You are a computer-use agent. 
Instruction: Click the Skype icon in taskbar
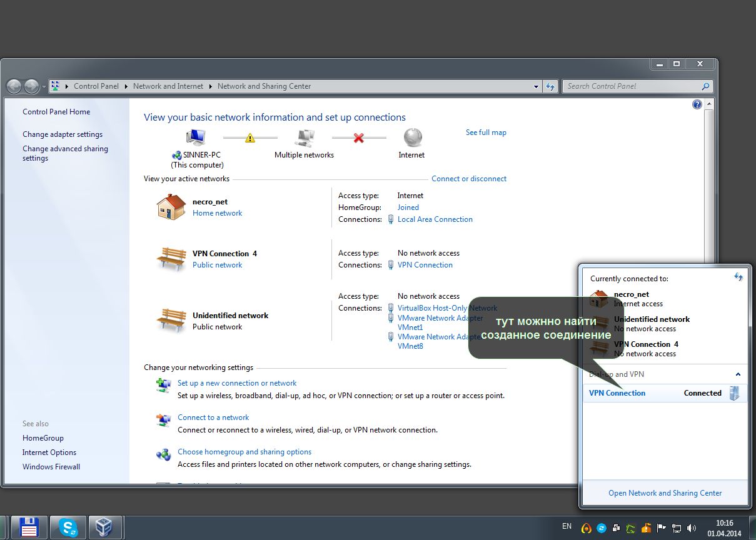tap(68, 527)
